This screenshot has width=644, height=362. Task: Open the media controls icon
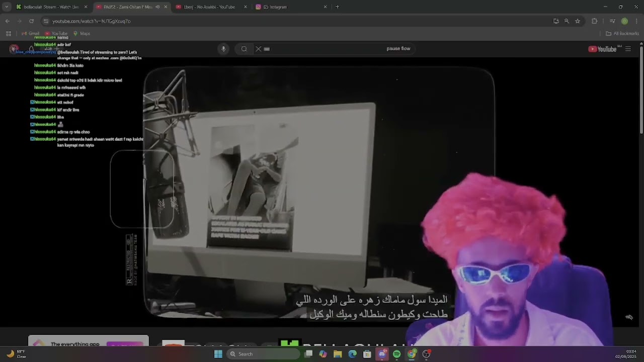pyautogui.click(x=612, y=21)
